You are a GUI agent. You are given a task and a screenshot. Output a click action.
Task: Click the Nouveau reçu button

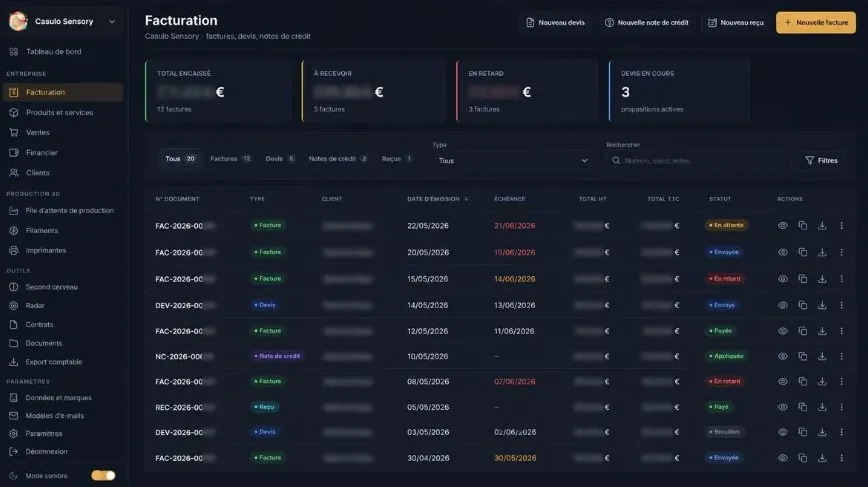pos(736,23)
